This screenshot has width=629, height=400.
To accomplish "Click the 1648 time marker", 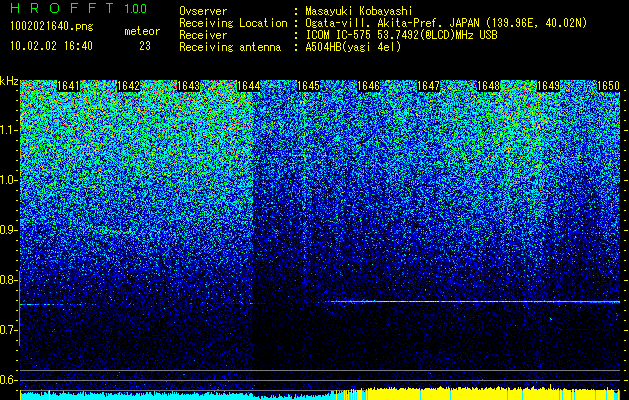I will (489, 86).
